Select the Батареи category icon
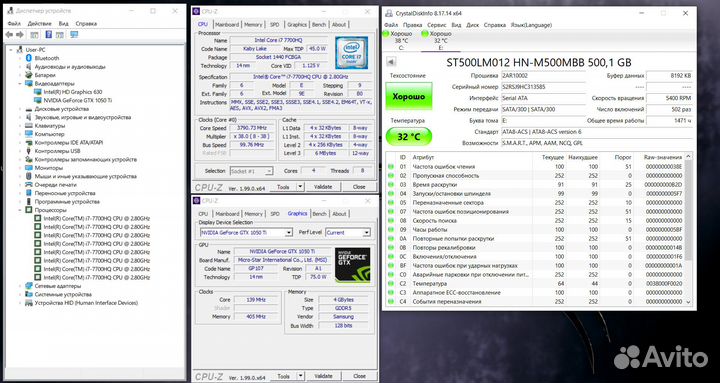Viewport: 720px width, 383px height. (x=29, y=75)
